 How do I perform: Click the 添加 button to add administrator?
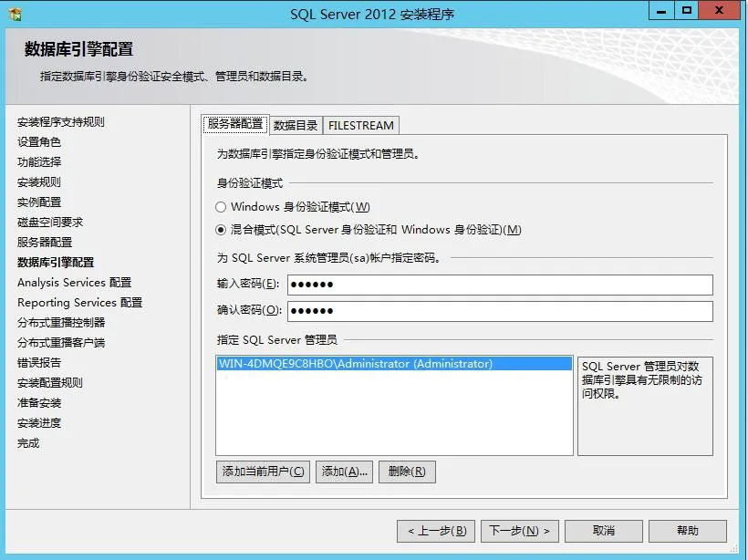point(344,472)
